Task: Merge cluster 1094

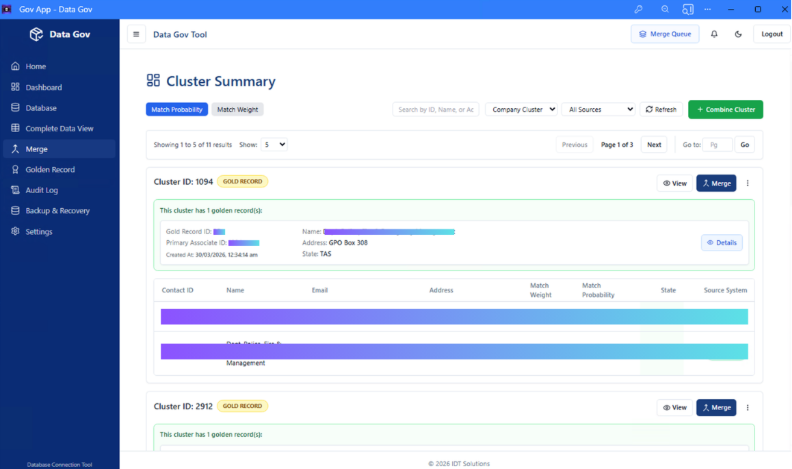Action: [716, 183]
